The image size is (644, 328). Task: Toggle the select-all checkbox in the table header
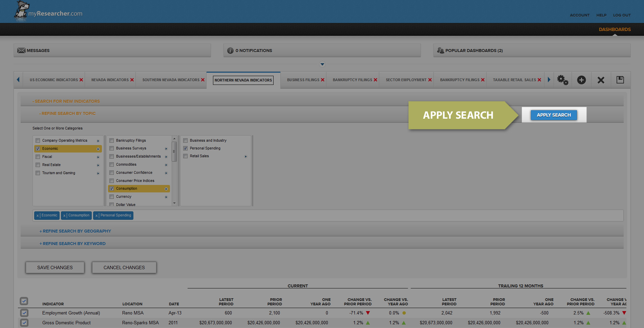pos(24,301)
